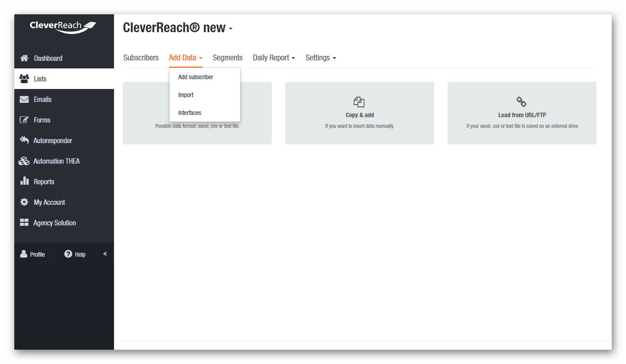626x364 pixels.
Task: Open Agency Solution label
Action: tap(55, 223)
